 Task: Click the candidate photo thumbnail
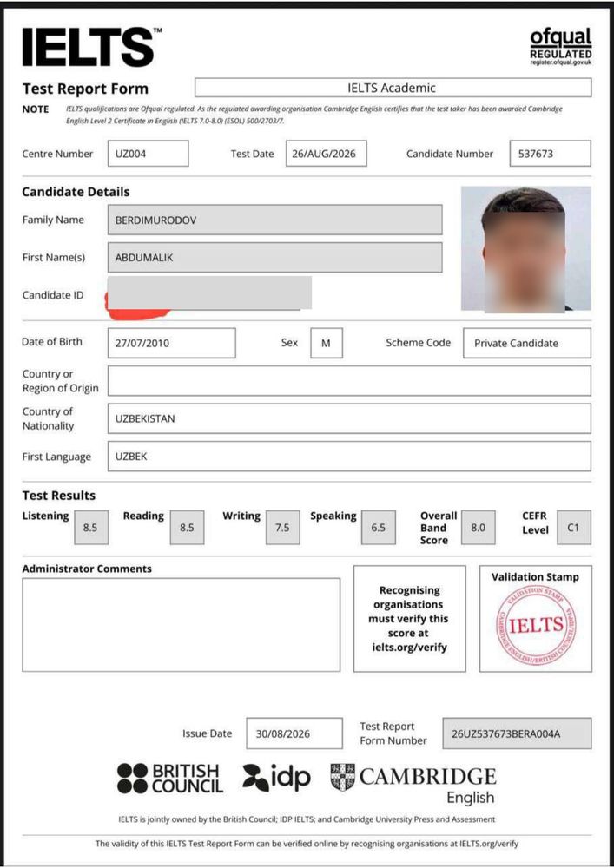526,248
